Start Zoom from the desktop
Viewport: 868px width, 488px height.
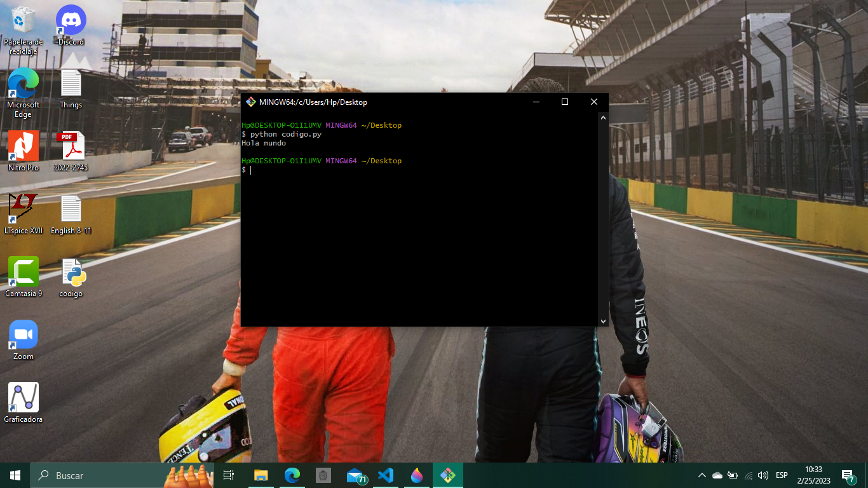[23, 332]
